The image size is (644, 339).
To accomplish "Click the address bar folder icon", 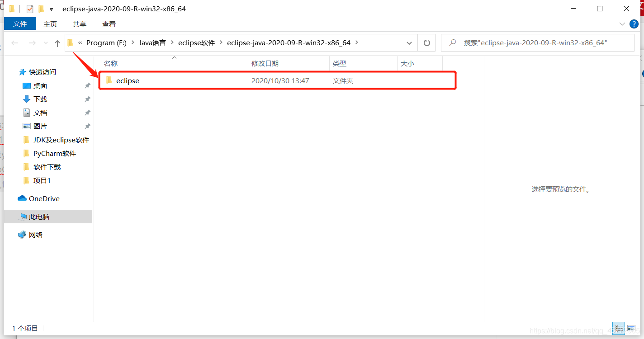I will pyautogui.click(x=70, y=42).
